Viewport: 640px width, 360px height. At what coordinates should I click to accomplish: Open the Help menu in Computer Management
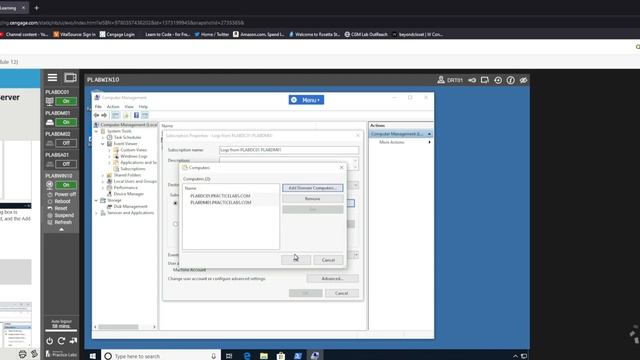tap(143, 107)
